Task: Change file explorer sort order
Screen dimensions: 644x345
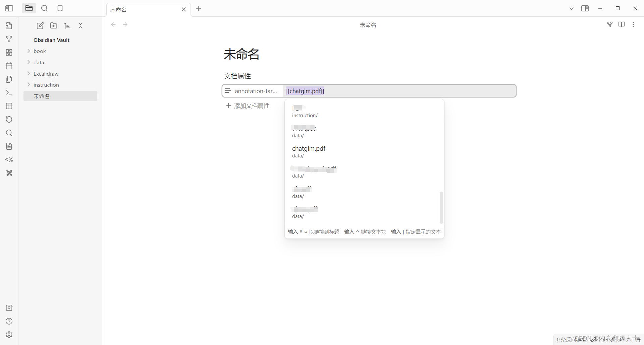Action: click(x=67, y=25)
